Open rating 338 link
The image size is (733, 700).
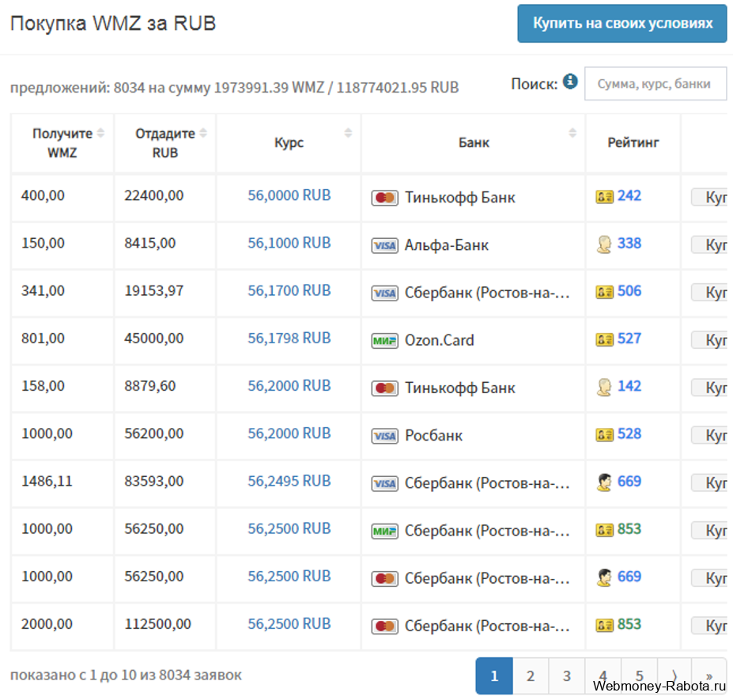click(629, 243)
